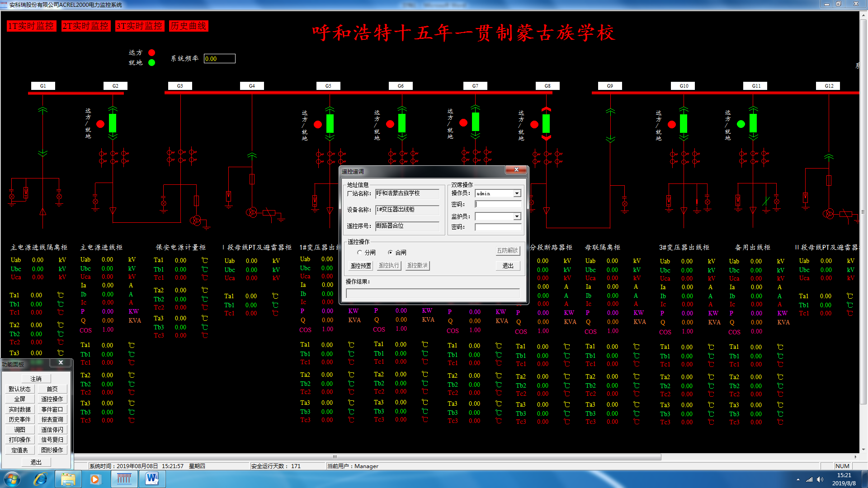Click the 遥控预置 button
This screenshot has width=868, height=488.
click(361, 266)
